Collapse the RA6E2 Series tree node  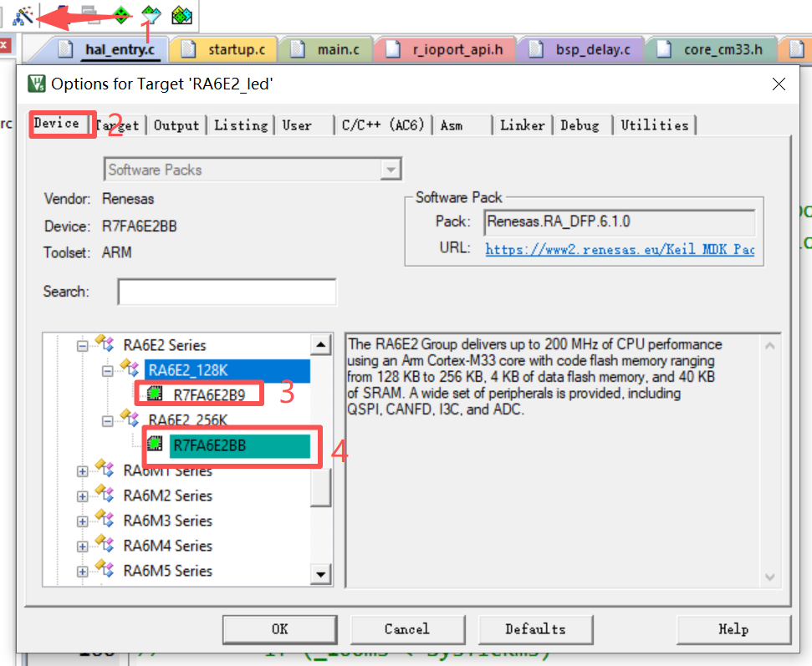click(82, 346)
